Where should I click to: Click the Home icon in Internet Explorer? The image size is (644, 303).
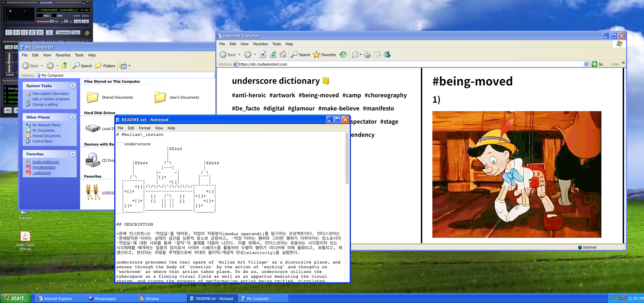click(283, 54)
